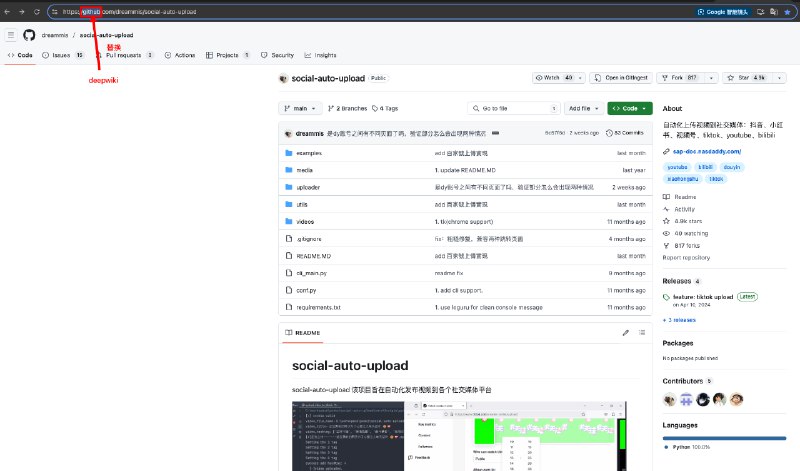Open GitHub hamburger navigation menu
This screenshot has width=800, height=471.
point(11,35)
